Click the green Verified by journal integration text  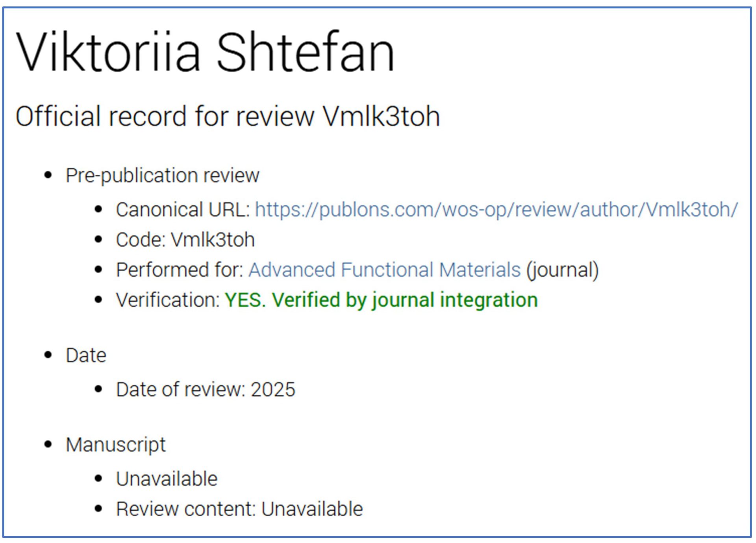tap(404, 300)
